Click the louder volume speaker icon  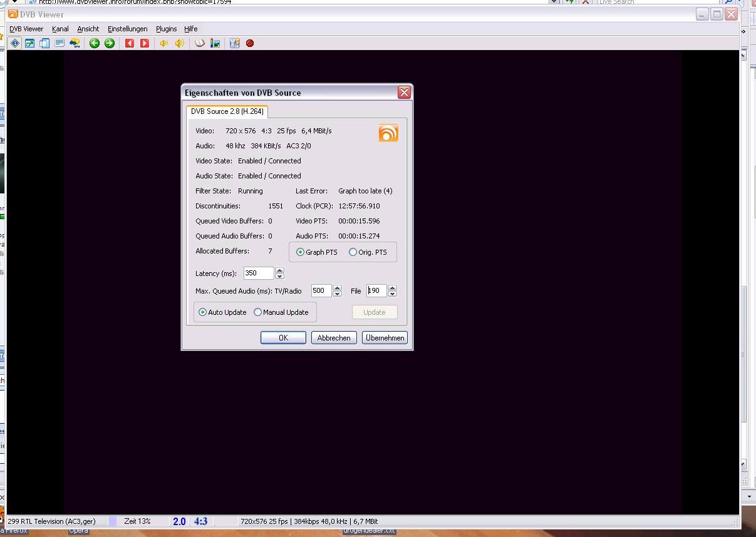click(x=180, y=43)
